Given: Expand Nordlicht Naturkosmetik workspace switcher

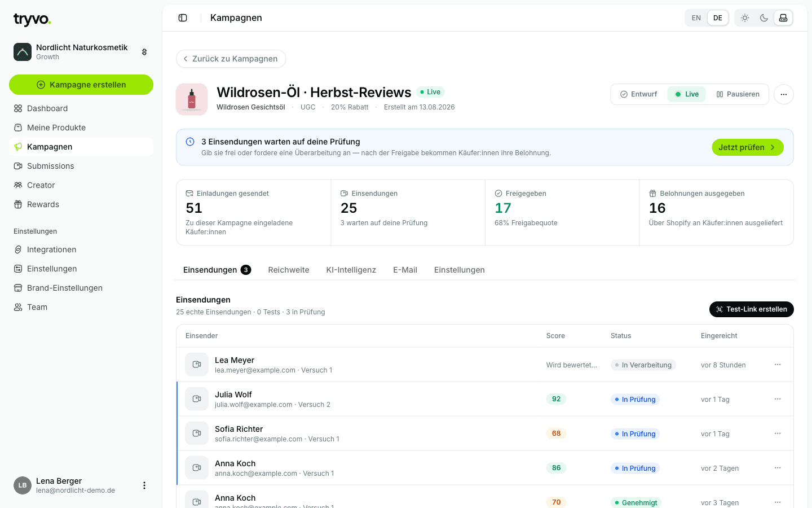Looking at the screenshot, I should pyautogui.click(x=144, y=52).
